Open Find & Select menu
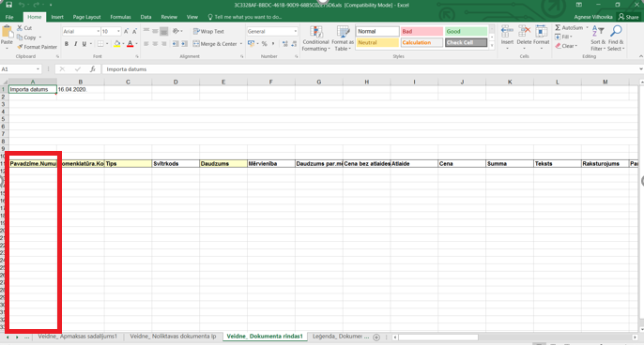 pos(616,38)
